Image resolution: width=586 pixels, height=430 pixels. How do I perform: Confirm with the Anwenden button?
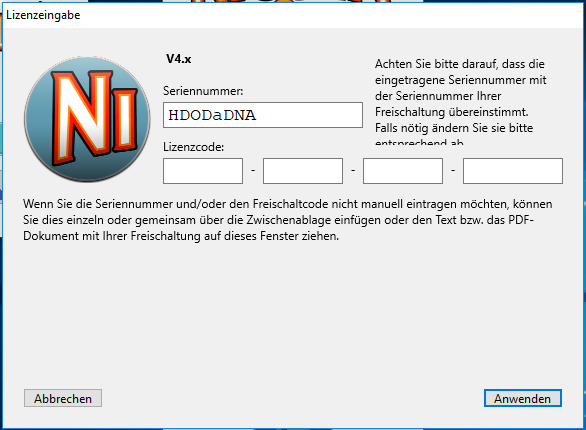[x=522, y=398]
